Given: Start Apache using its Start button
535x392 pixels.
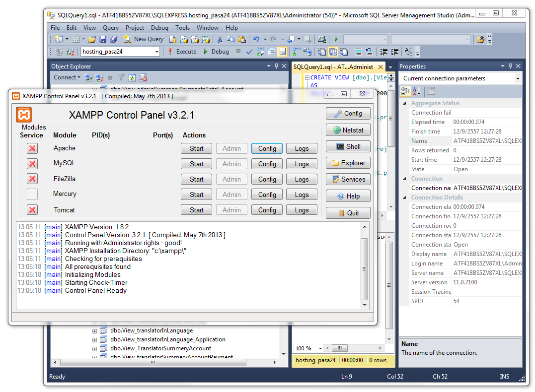Looking at the screenshot, I should [x=196, y=148].
